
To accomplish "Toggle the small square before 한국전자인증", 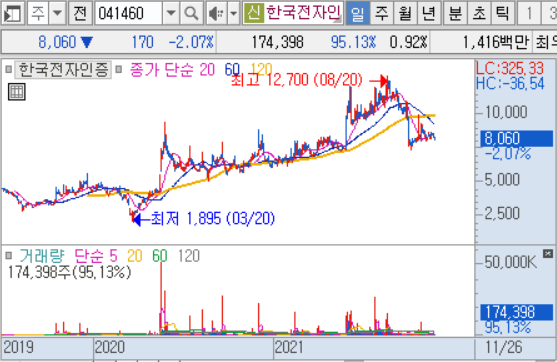I will pos(9,69).
